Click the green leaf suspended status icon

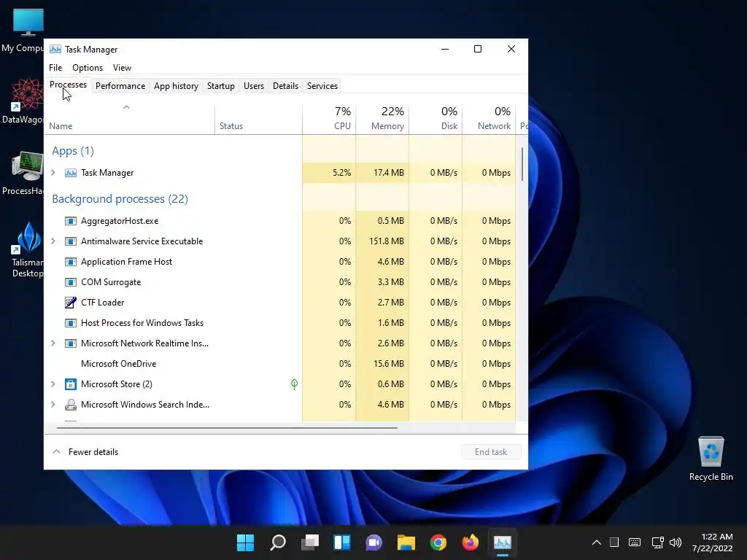[295, 384]
